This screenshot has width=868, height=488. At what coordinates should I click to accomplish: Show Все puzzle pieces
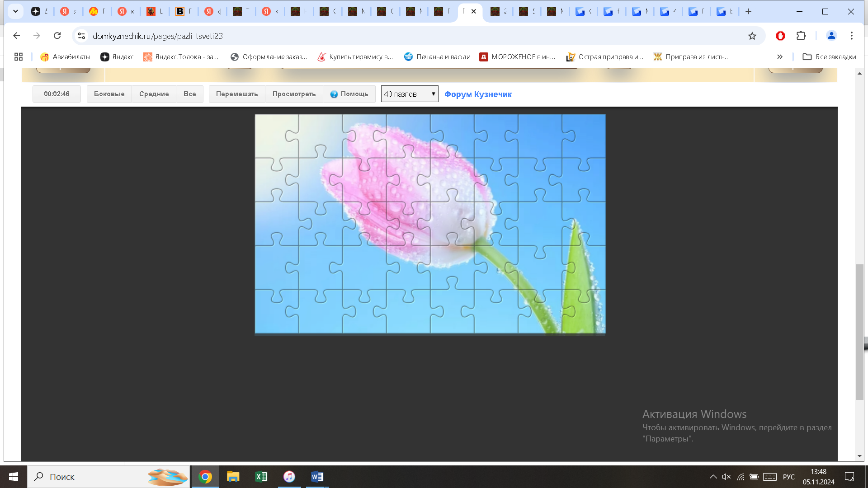click(189, 94)
